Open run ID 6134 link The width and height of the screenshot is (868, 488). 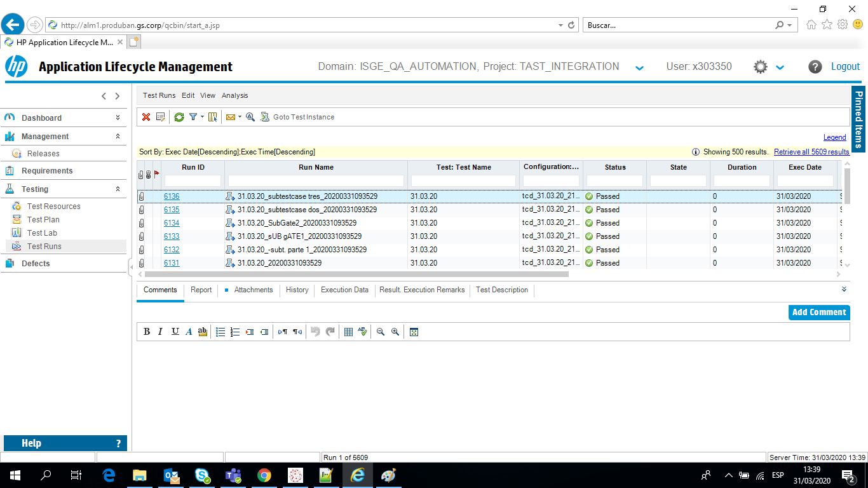tap(172, 223)
